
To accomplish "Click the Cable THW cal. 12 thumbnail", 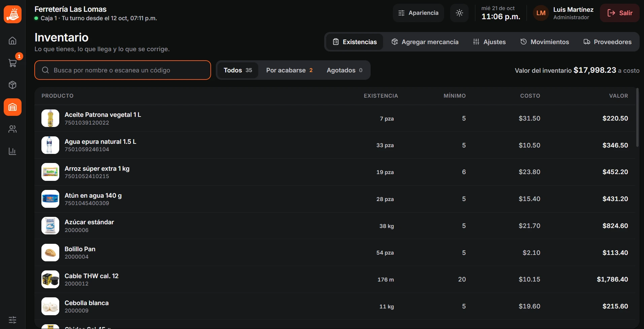I will 50,279.
